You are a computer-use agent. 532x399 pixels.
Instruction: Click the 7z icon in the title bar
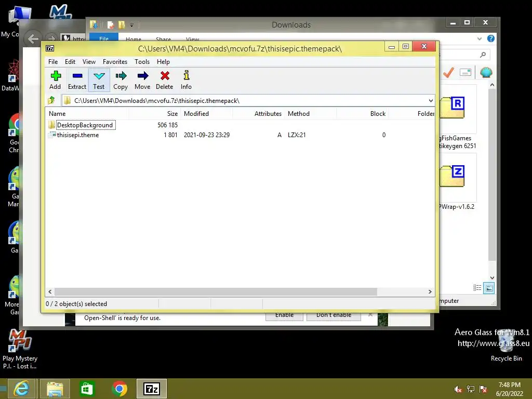pyautogui.click(x=50, y=48)
